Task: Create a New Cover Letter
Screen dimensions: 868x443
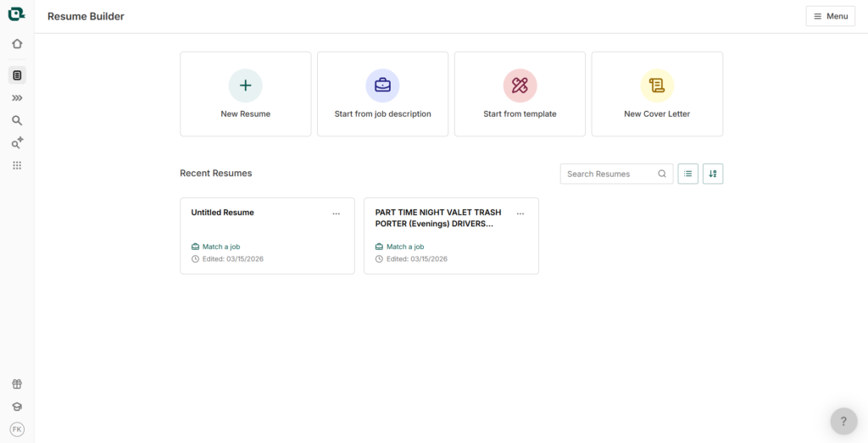Action: pos(657,94)
